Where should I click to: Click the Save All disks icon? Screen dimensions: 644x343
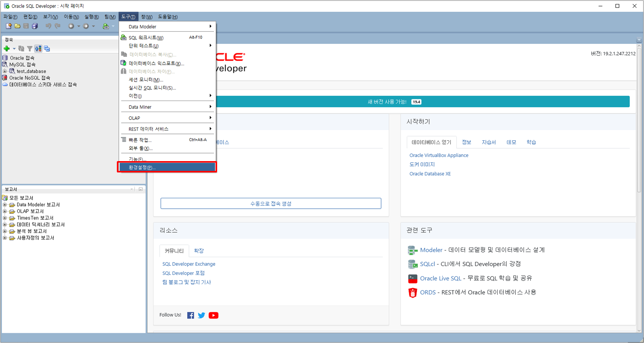pos(35,26)
